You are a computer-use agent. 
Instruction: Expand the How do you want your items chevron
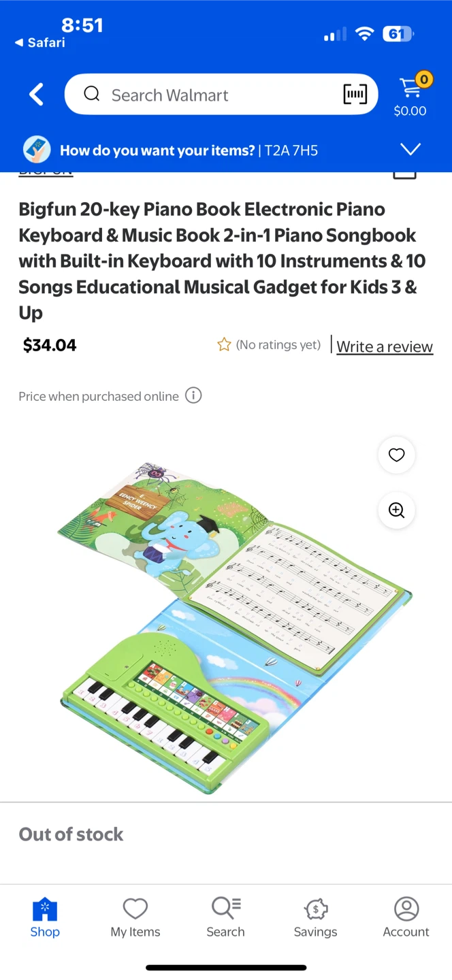click(x=410, y=150)
